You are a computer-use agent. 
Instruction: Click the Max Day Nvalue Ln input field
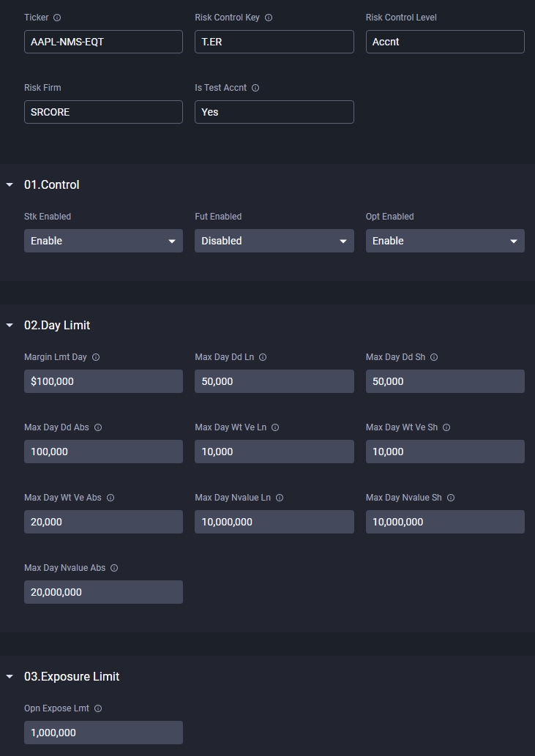274,522
